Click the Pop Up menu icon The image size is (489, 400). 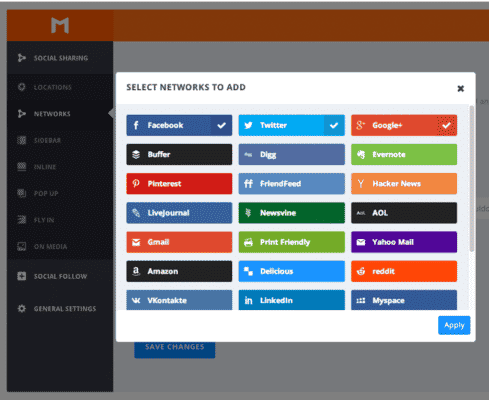pyautogui.click(x=22, y=193)
